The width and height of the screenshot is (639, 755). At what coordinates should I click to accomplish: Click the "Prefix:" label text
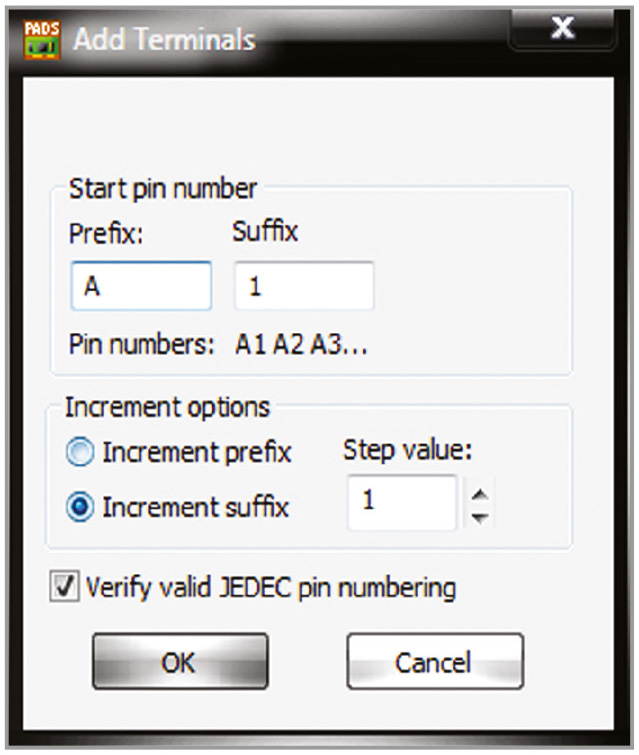(107, 233)
